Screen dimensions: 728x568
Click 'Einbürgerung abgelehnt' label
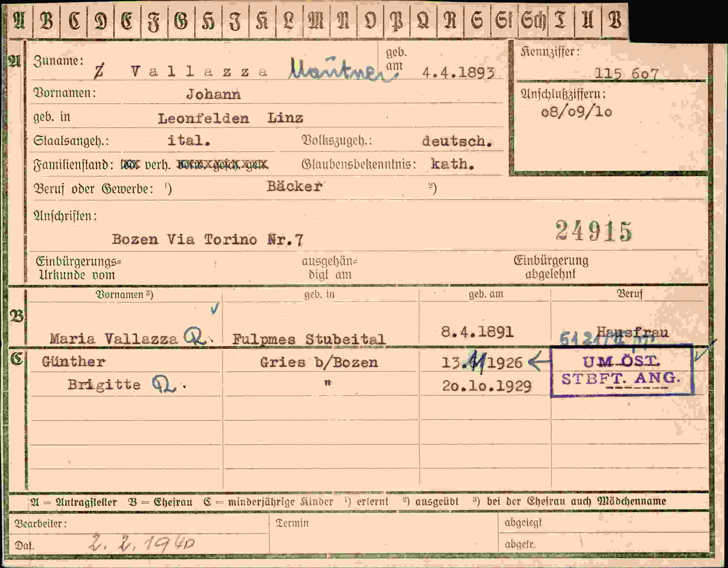tap(551, 267)
